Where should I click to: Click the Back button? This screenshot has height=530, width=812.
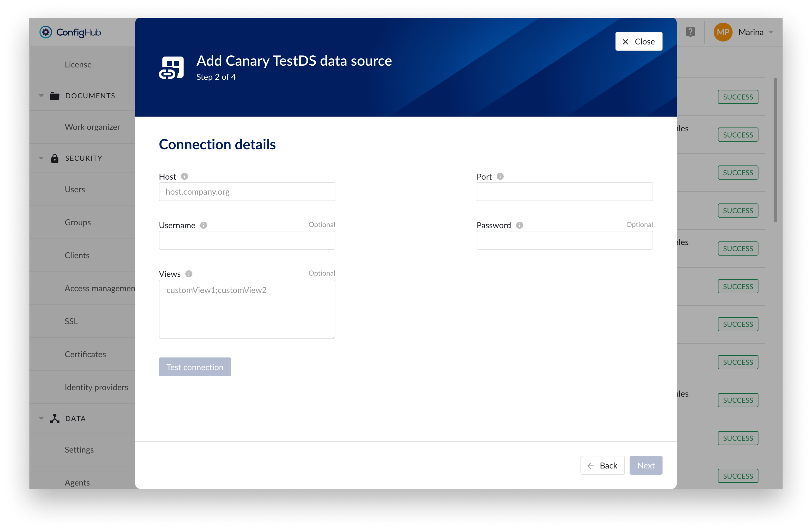coord(602,465)
